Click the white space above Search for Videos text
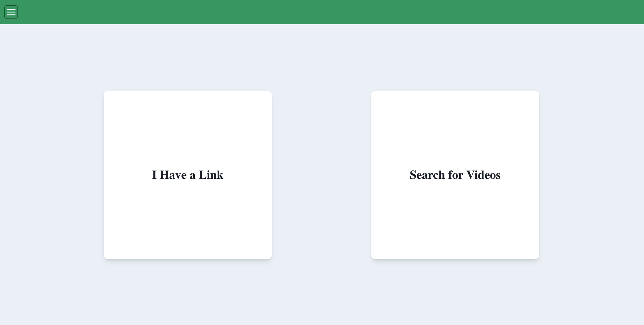Viewport: 644px width, 325px height. coord(455,129)
